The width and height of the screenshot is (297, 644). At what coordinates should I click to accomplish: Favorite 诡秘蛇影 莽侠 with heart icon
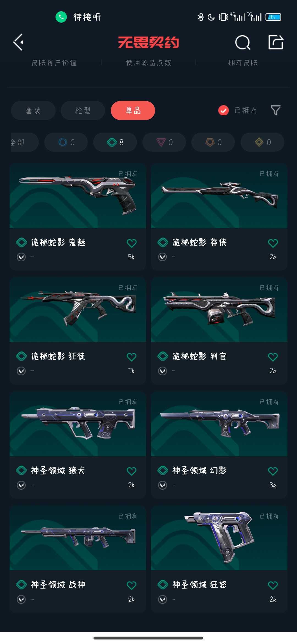point(273,243)
